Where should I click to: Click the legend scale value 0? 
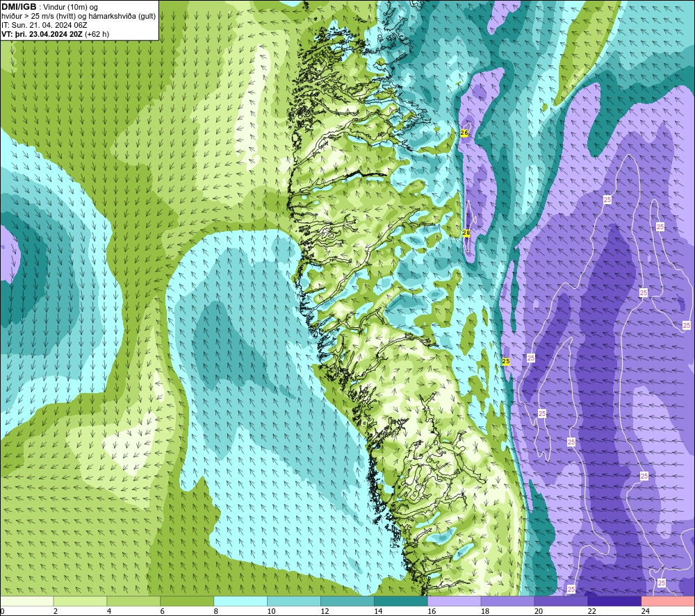tap(2, 611)
